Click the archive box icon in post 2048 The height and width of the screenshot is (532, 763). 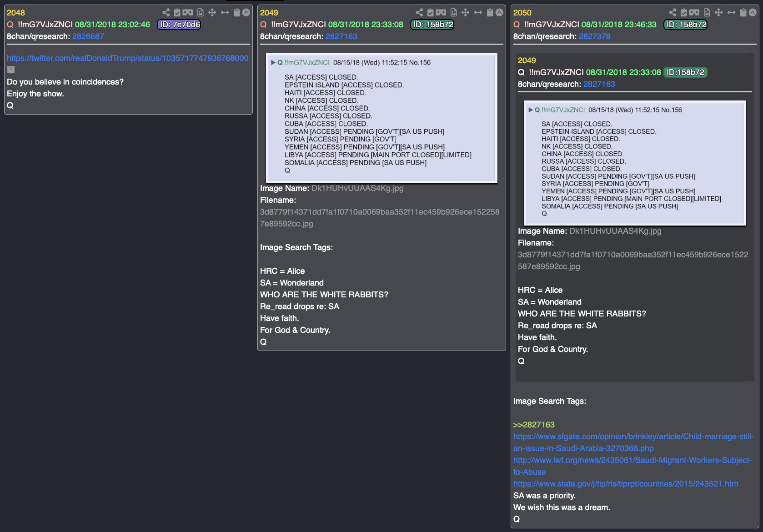(x=11, y=70)
